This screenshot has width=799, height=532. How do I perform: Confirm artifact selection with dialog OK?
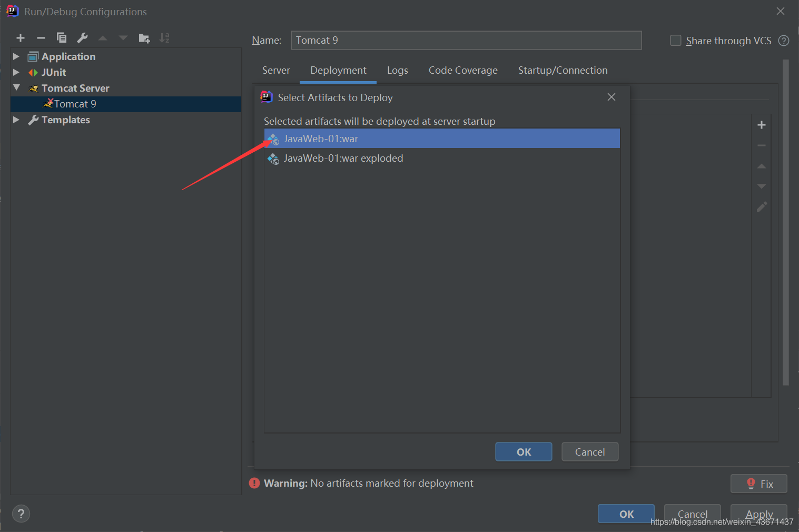(524, 452)
